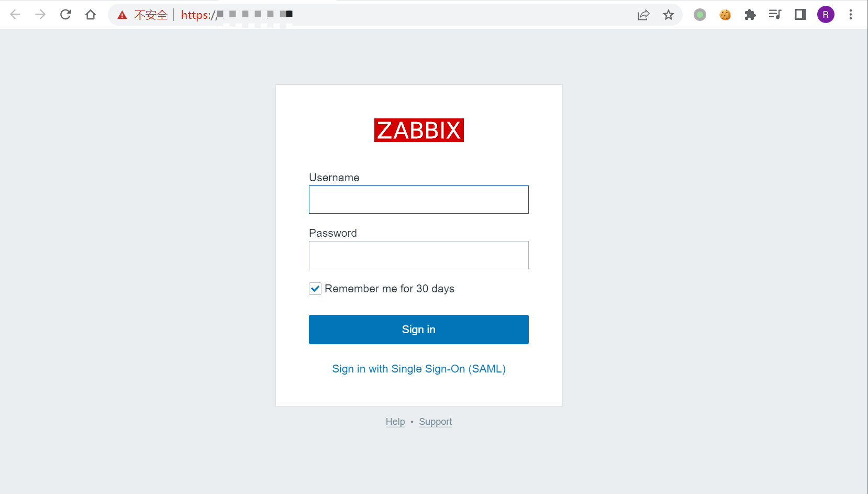Focus the Username input field
The height and width of the screenshot is (494, 868).
click(x=419, y=200)
